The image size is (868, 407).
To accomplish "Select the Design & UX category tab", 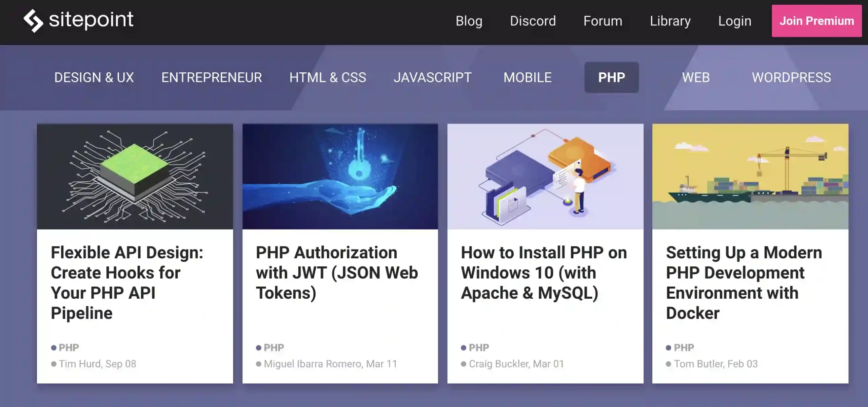I will click(94, 77).
